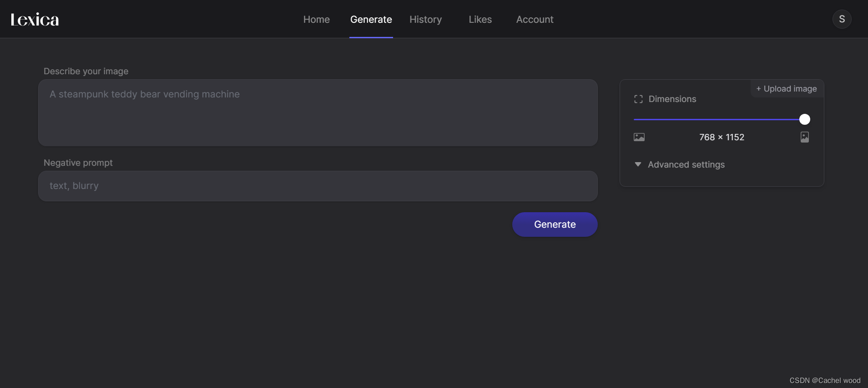Focus the Describe your image field
Screen dimensions: 868x388
point(318,113)
